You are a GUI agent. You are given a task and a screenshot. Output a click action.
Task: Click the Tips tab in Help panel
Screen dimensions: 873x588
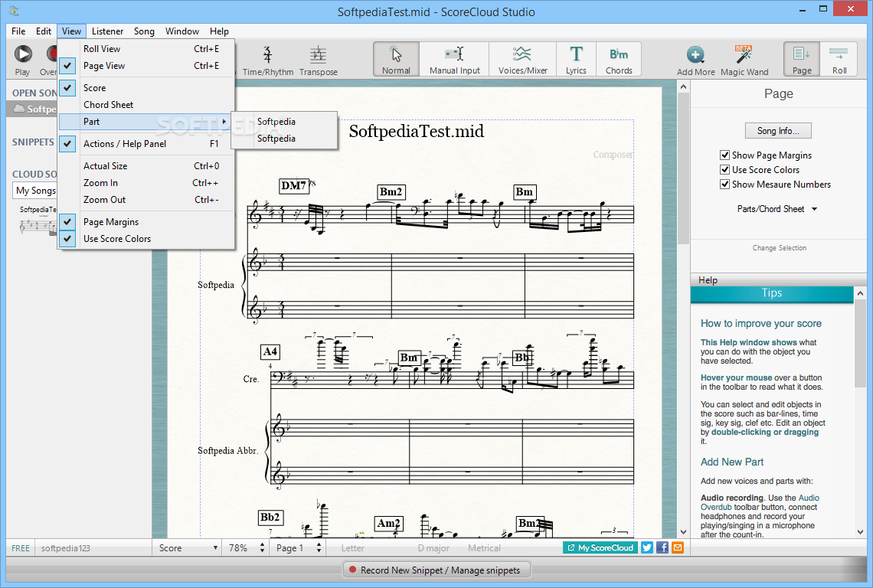click(772, 293)
